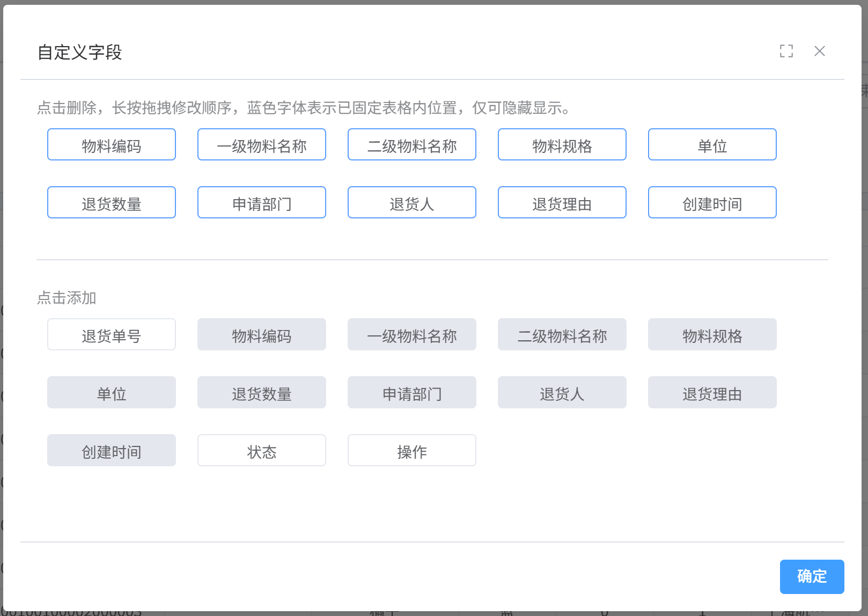Remove the 退货人 field from top section
The image size is (868, 616).
411,202
